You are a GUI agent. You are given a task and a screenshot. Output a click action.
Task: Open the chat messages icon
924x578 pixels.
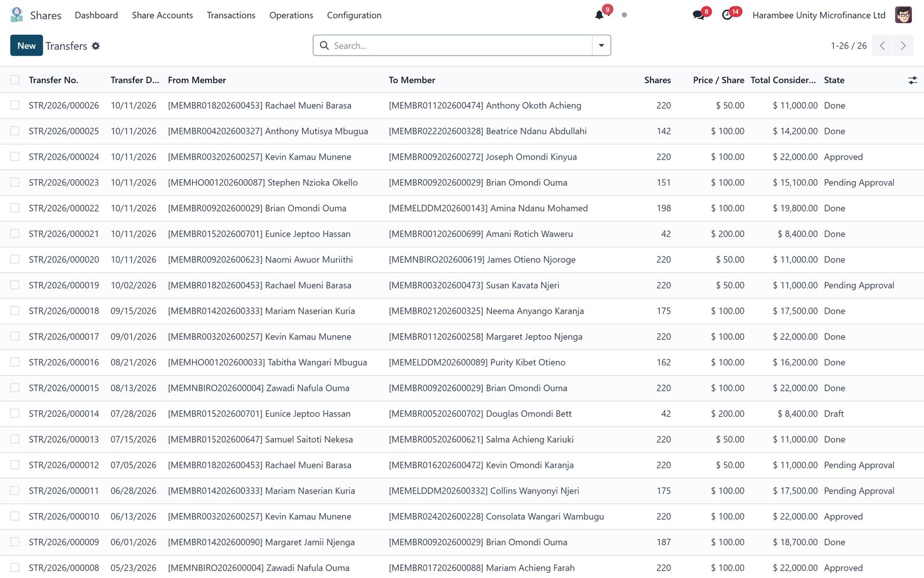point(699,15)
